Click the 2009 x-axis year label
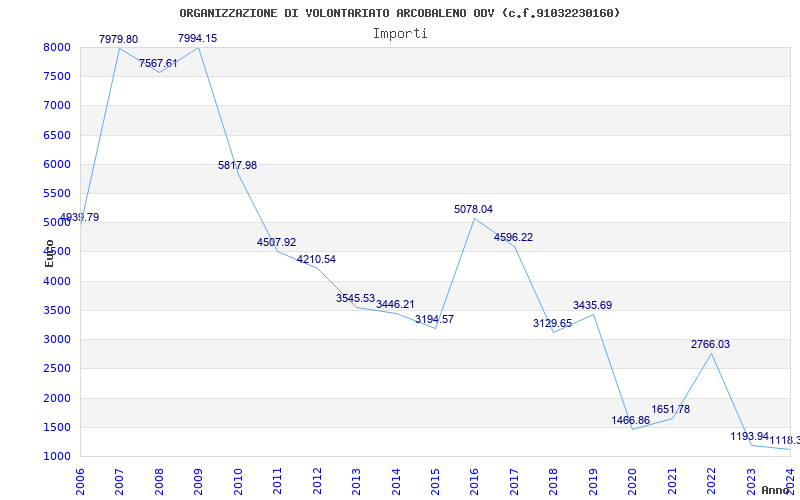 [x=198, y=481]
